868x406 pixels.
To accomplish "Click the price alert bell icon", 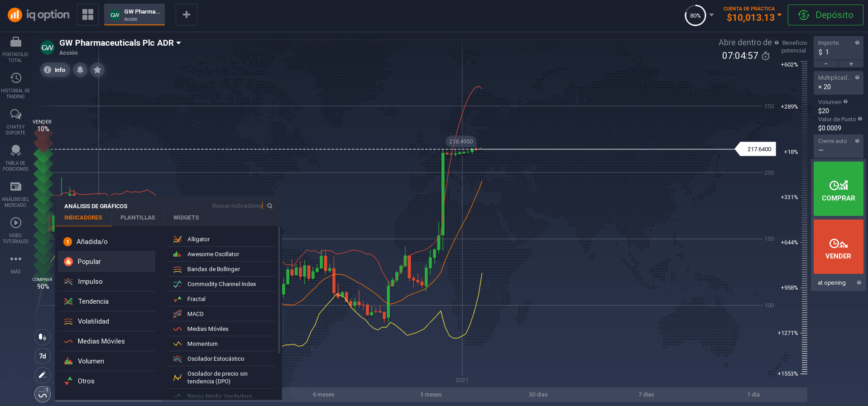I will click(80, 70).
